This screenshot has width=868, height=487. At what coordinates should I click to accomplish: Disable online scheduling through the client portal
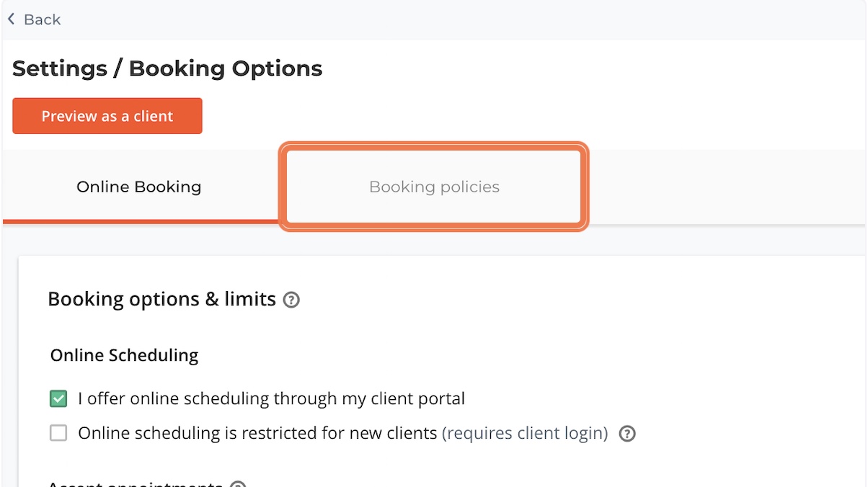58,398
